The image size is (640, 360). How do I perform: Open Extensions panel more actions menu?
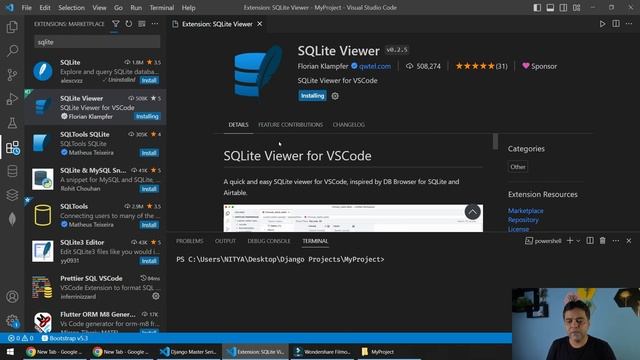(x=155, y=24)
